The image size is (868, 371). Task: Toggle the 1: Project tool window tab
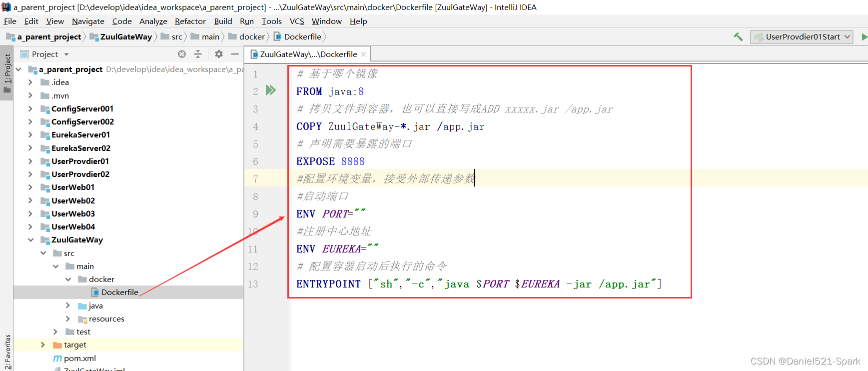(7, 73)
